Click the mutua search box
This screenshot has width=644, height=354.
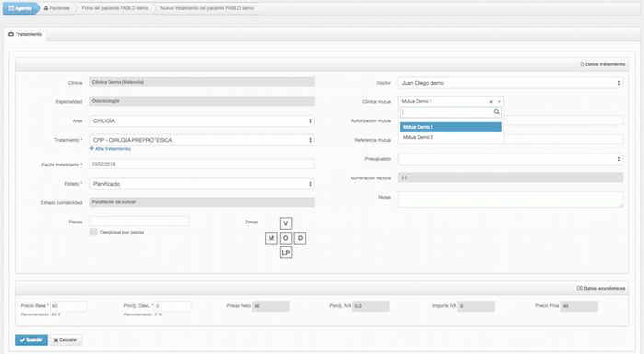451,112
